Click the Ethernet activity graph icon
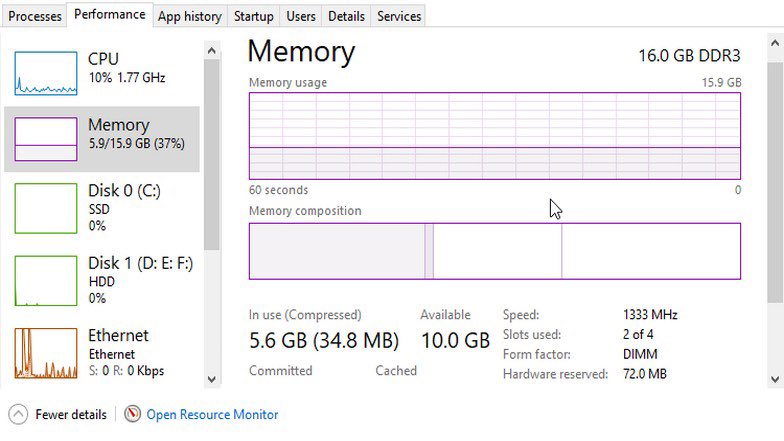 (46, 353)
